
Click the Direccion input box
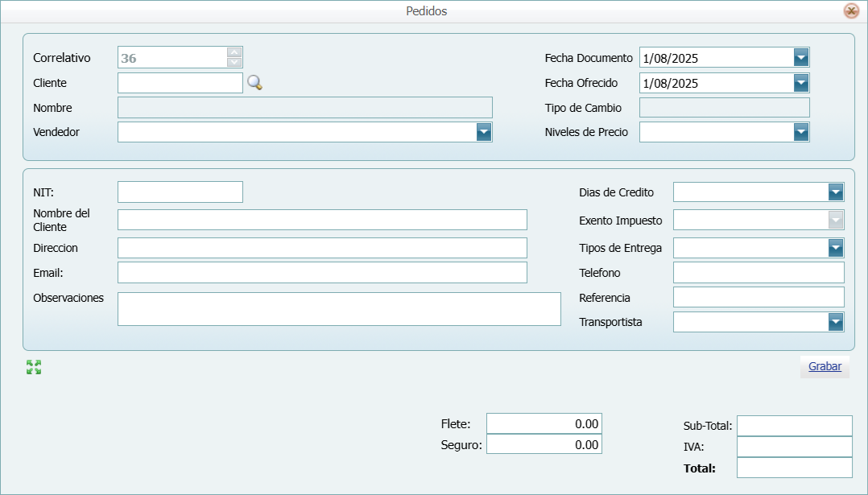(322, 248)
